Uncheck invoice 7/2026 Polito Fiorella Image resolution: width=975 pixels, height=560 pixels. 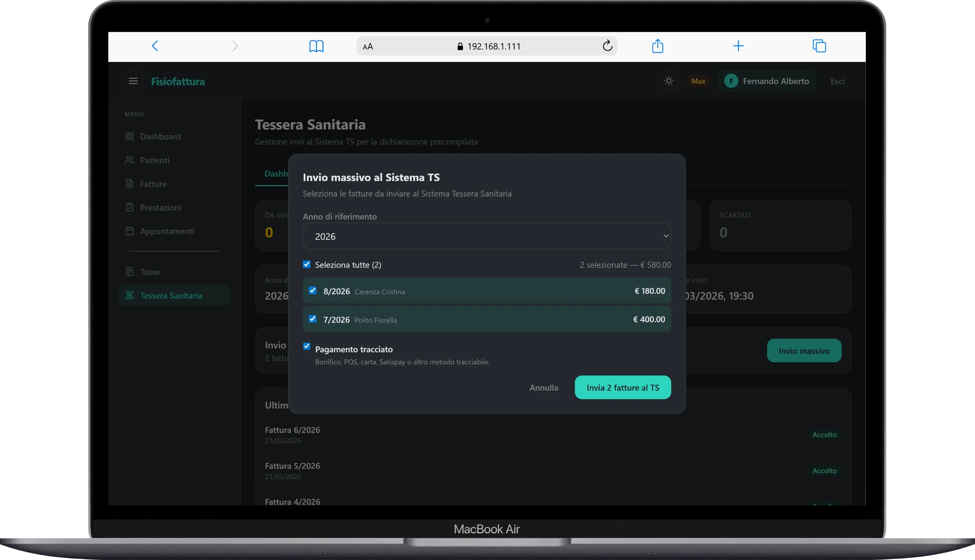(x=313, y=319)
